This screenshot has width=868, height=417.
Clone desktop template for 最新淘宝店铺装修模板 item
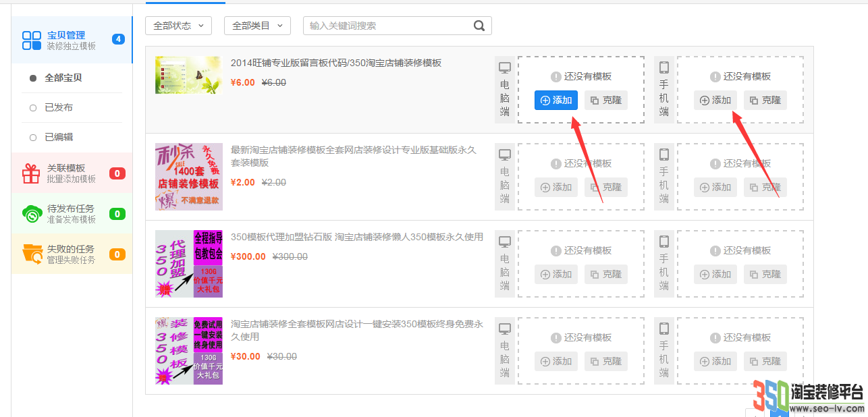tap(606, 187)
